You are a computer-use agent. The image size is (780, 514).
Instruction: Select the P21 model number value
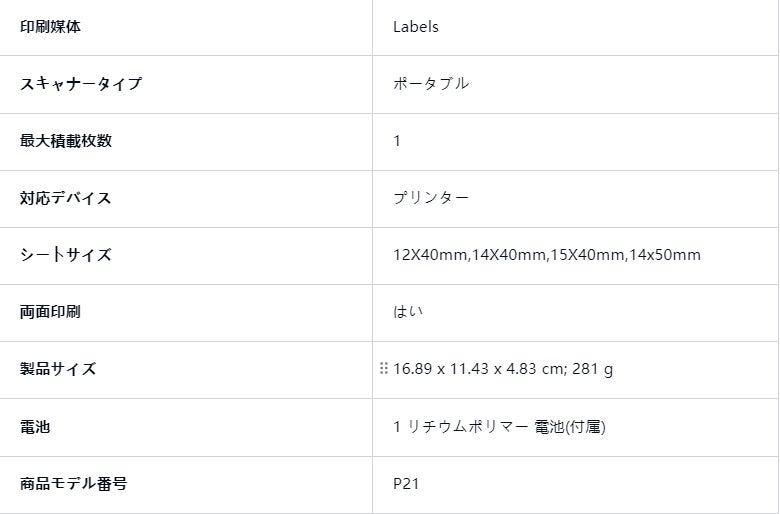tap(406, 484)
